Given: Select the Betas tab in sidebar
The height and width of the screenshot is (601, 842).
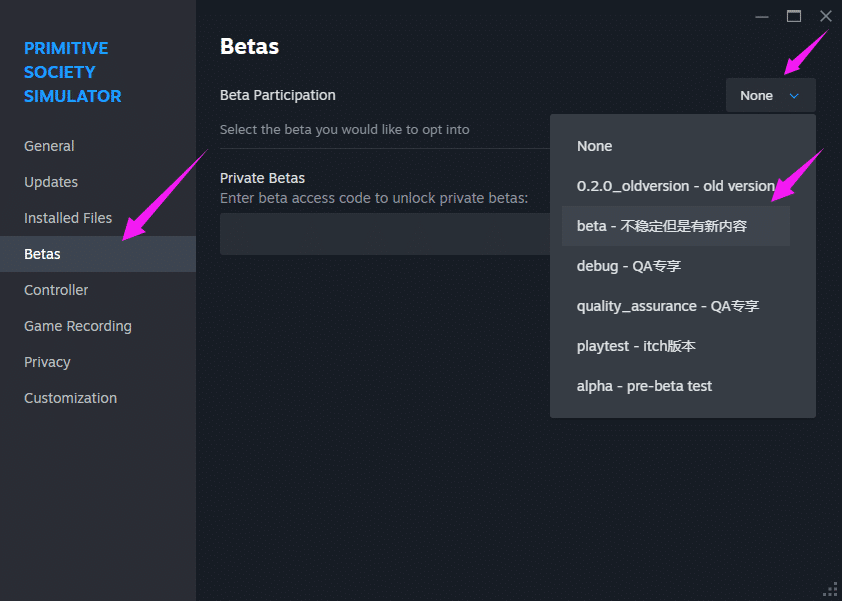Looking at the screenshot, I should point(98,254).
